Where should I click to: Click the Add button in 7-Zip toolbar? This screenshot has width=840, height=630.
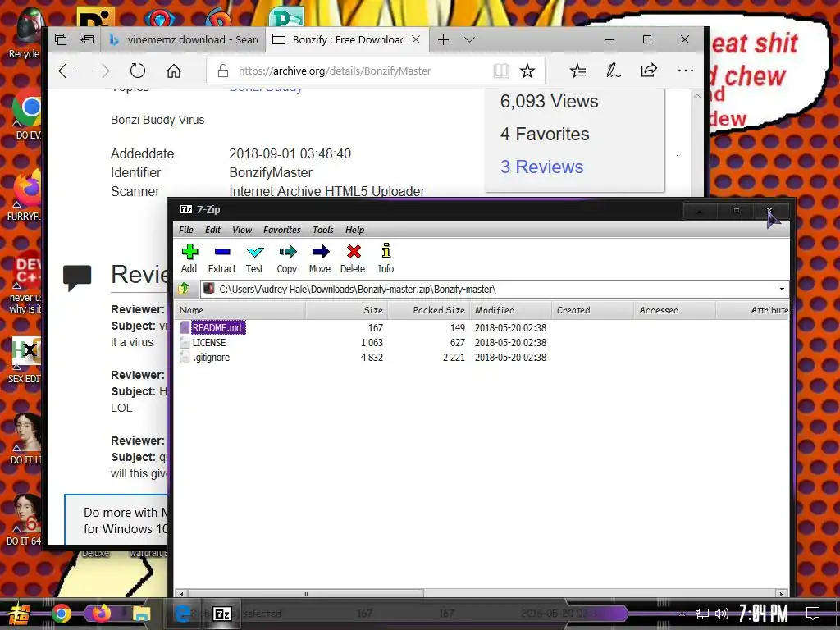click(189, 258)
